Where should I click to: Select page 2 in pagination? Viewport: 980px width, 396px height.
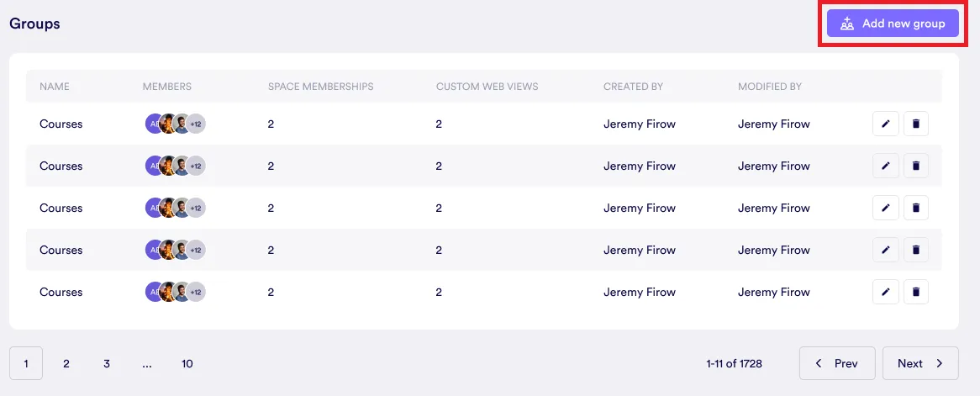pos(66,363)
